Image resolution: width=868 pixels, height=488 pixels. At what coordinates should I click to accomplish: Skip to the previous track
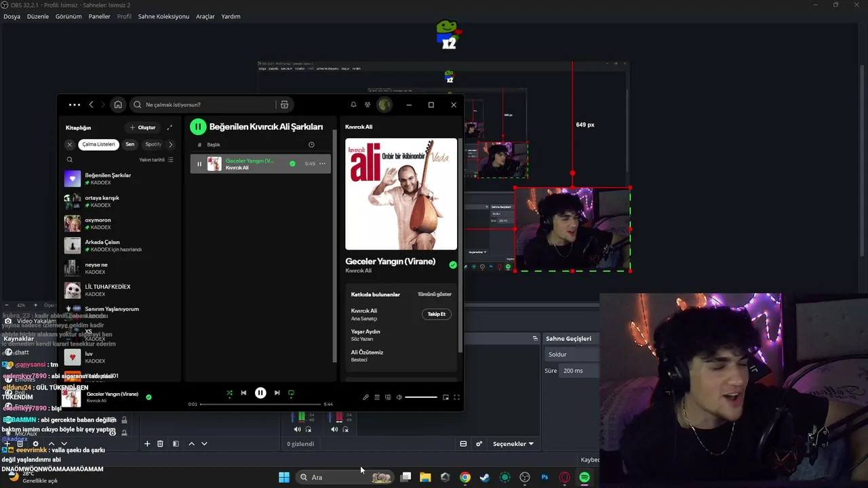click(x=243, y=393)
